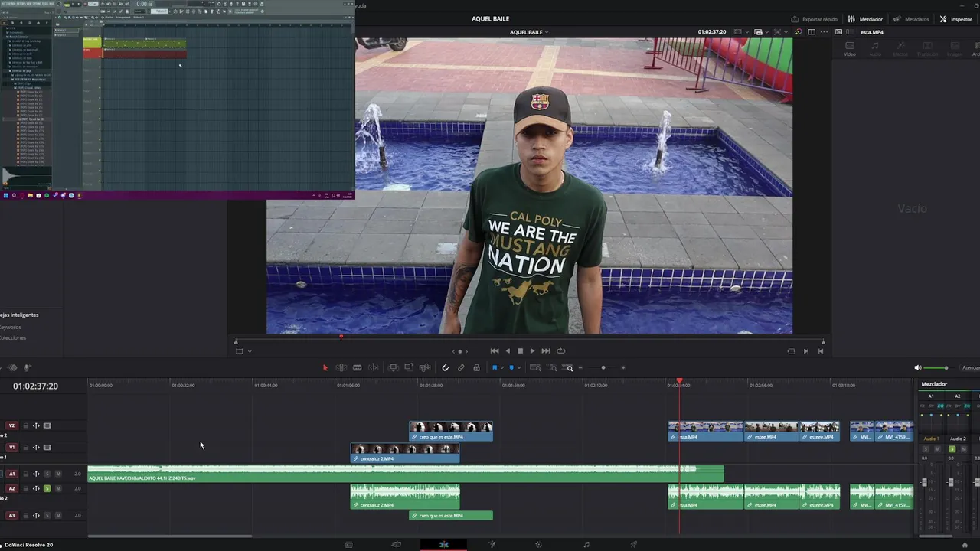980x551 pixels.
Task: Switch to the inspector Audio tab
Action: pos(875,48)
